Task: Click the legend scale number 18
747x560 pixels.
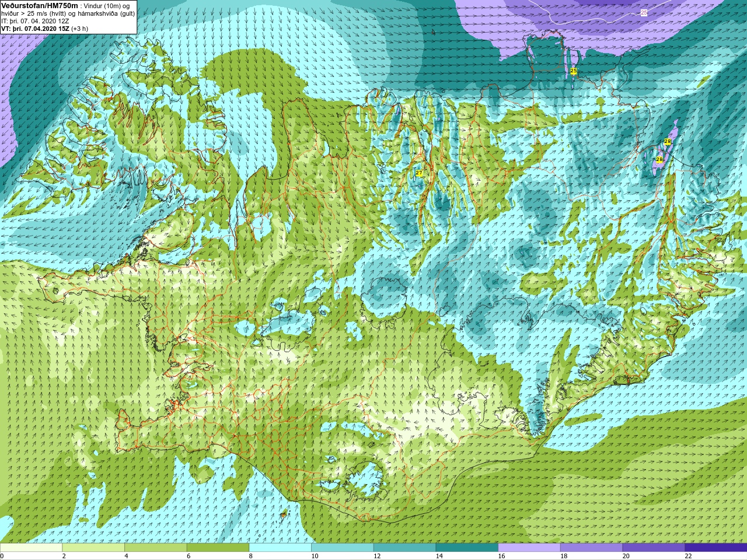Action: [x=564, y=556]
